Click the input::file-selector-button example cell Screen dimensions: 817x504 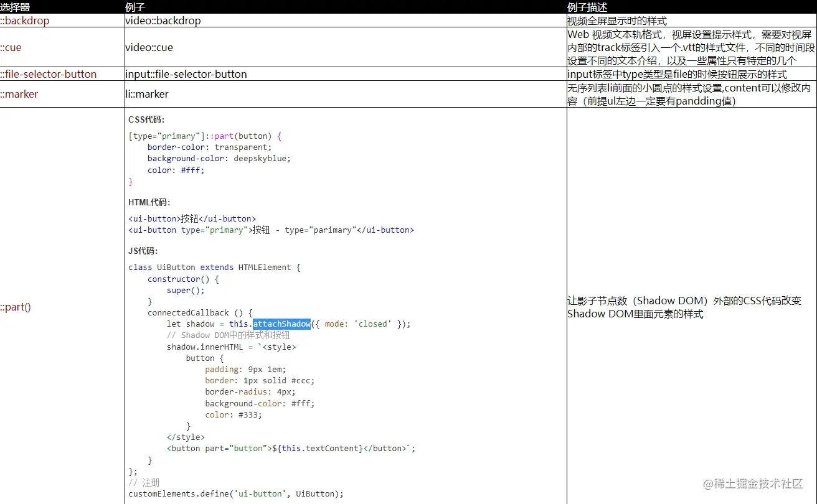click(x=186, y=74)
